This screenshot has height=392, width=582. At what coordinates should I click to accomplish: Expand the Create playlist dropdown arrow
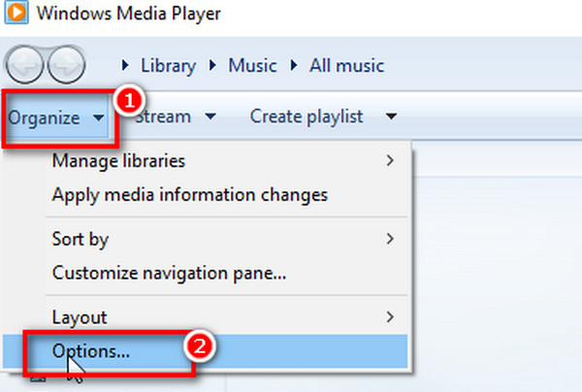(x=391, y=116)
